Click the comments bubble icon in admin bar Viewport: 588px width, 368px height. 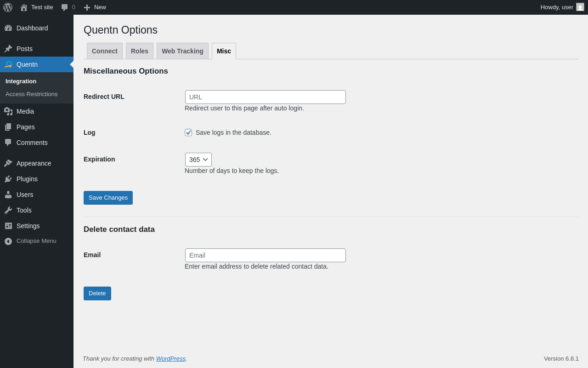tap(65, 7)
